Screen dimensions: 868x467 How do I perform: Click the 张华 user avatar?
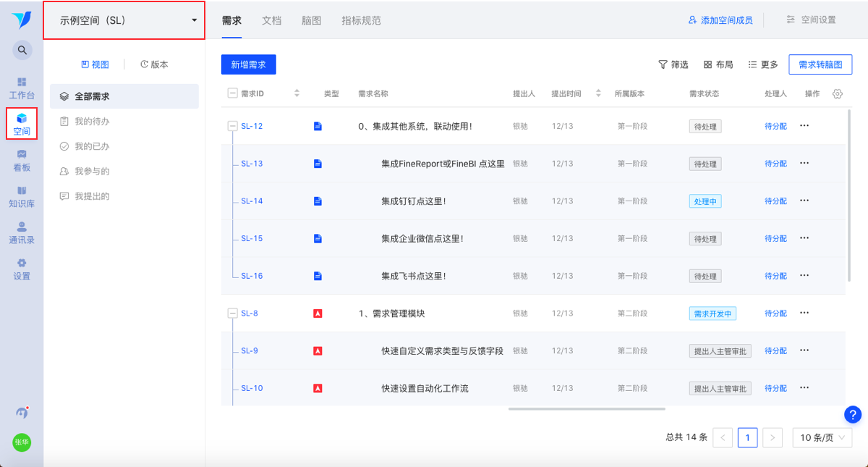pos(22,442)
